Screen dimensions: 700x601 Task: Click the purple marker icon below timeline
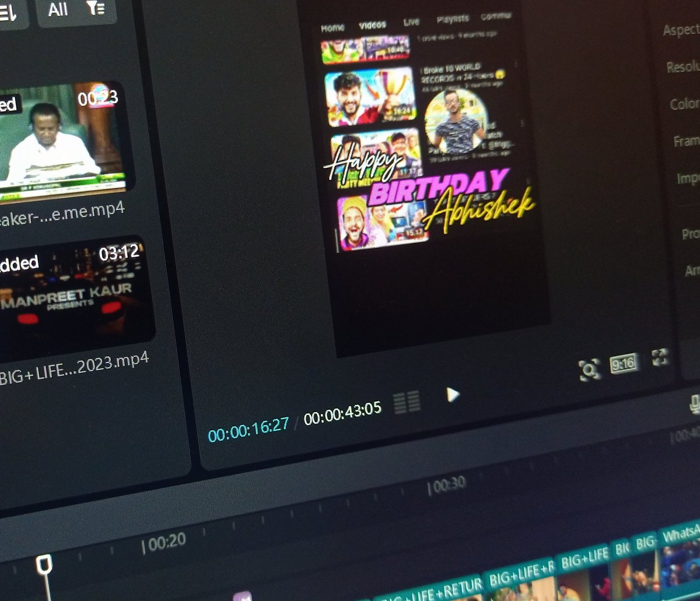[242, 596]
